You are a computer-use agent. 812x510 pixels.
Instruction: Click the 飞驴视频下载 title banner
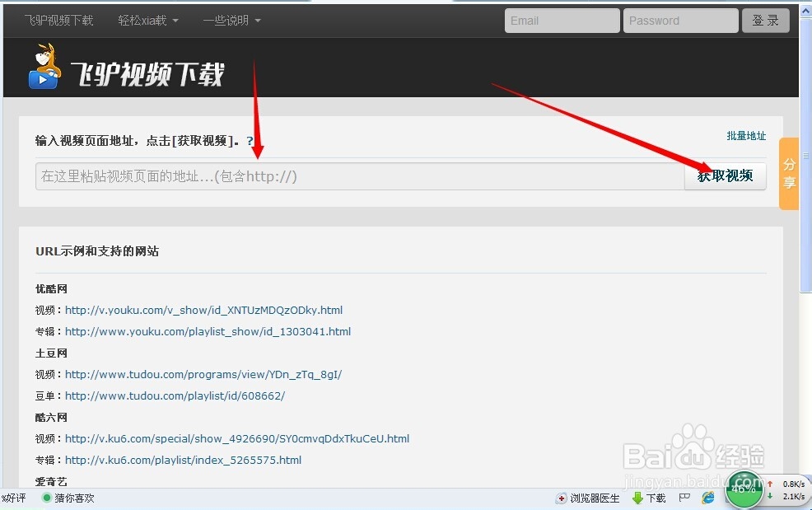point(147,74)
